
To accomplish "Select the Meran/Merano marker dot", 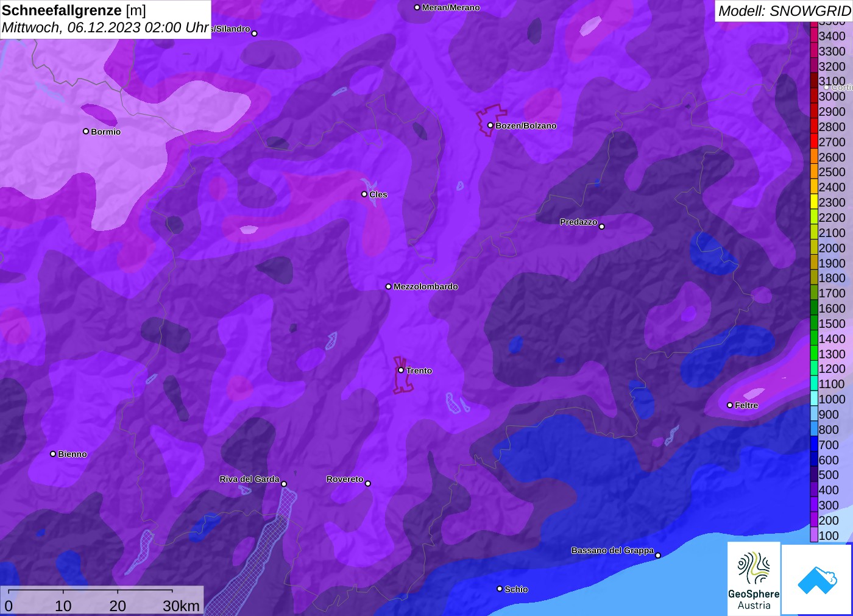I will click(x=417, y=7).
